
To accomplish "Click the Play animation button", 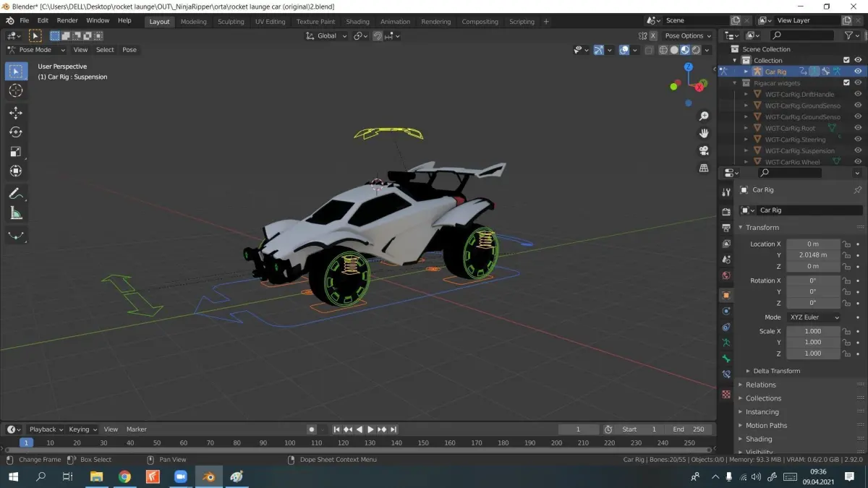I will [x=371, y=429].
